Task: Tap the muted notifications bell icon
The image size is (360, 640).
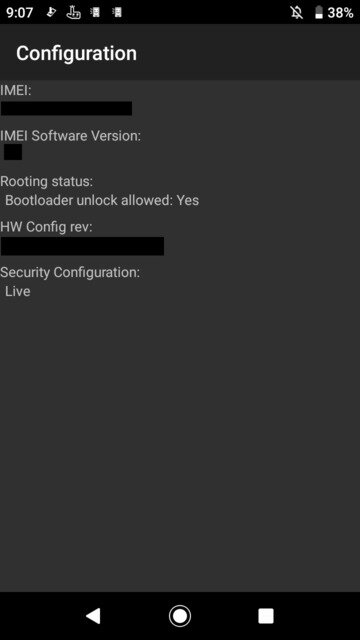Action: click(297, 13)
